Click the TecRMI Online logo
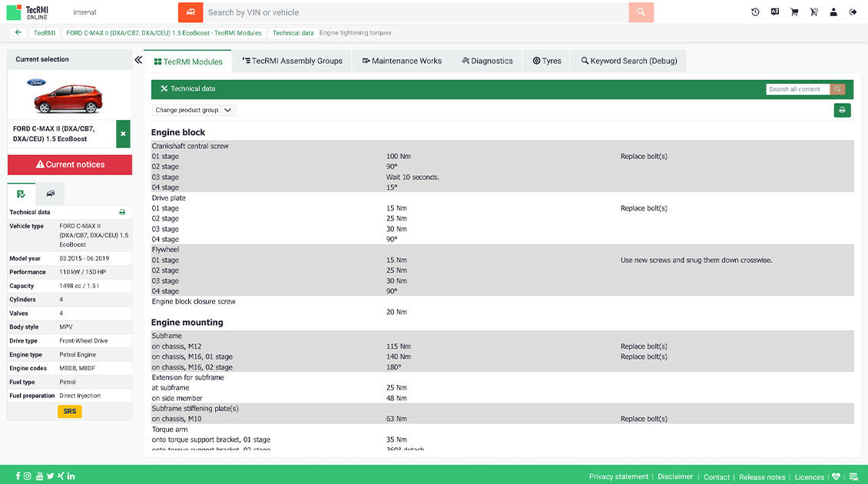This screenshot has height=484, width=868. 28,12
